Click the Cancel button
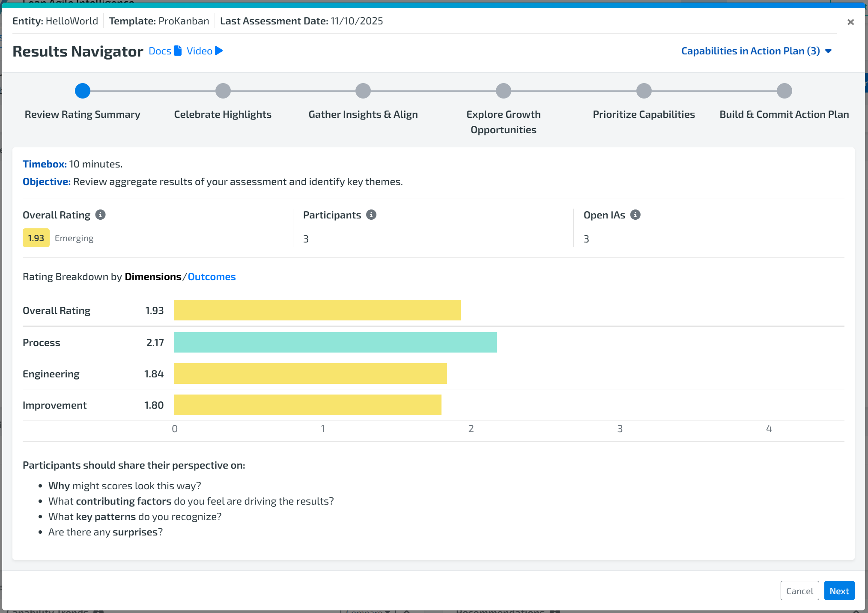 [x=799, y=591]
